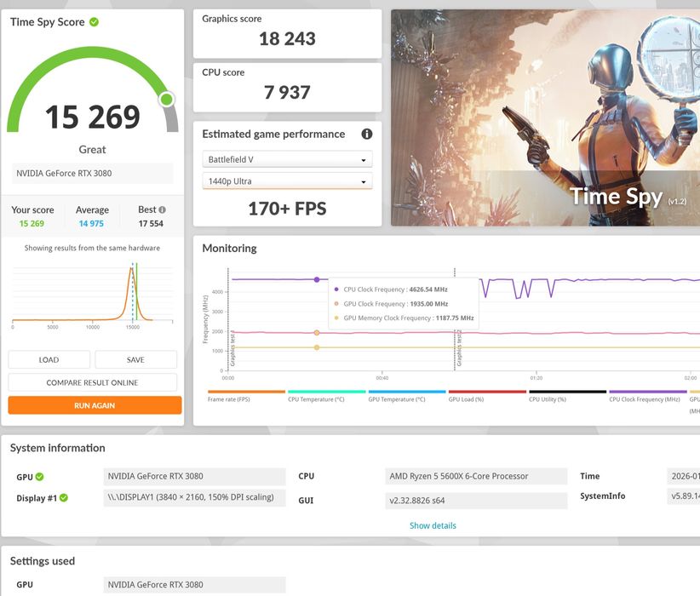Click the Great rating label
The height and width of the screenshot is (596, 700).
[x=93, y=150]
